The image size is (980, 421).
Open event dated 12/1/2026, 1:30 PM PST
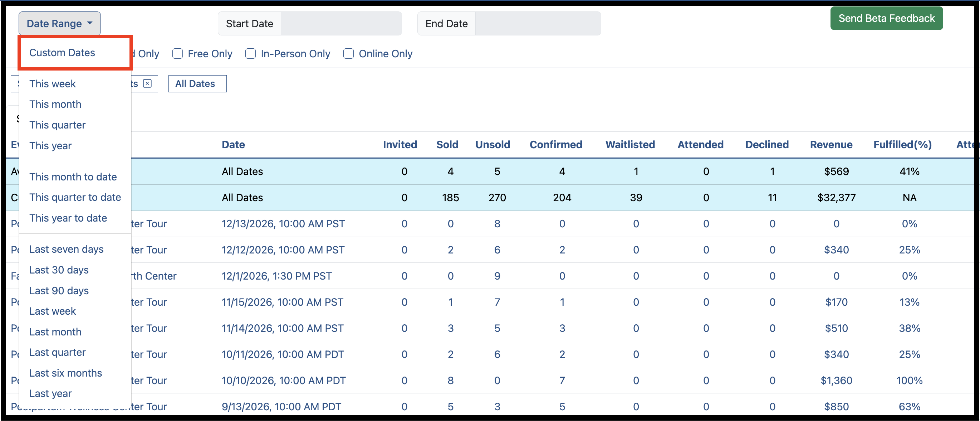276,276
